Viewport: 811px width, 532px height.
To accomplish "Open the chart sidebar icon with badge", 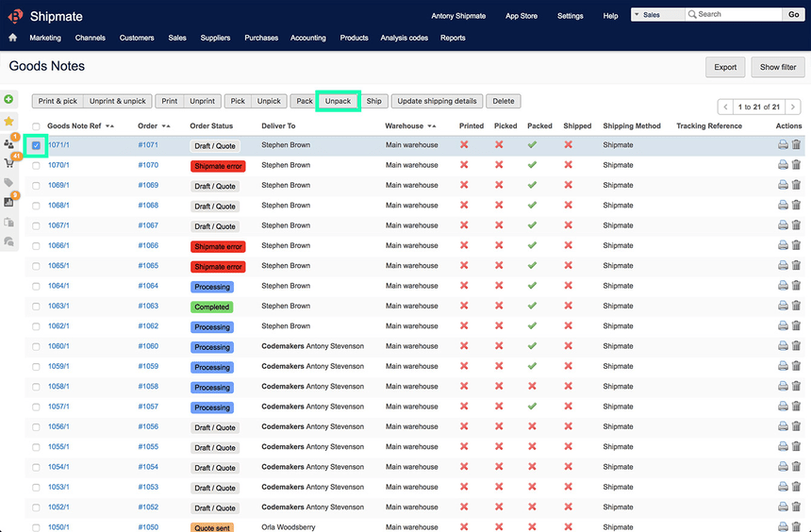I will click(x=8, y=202).
